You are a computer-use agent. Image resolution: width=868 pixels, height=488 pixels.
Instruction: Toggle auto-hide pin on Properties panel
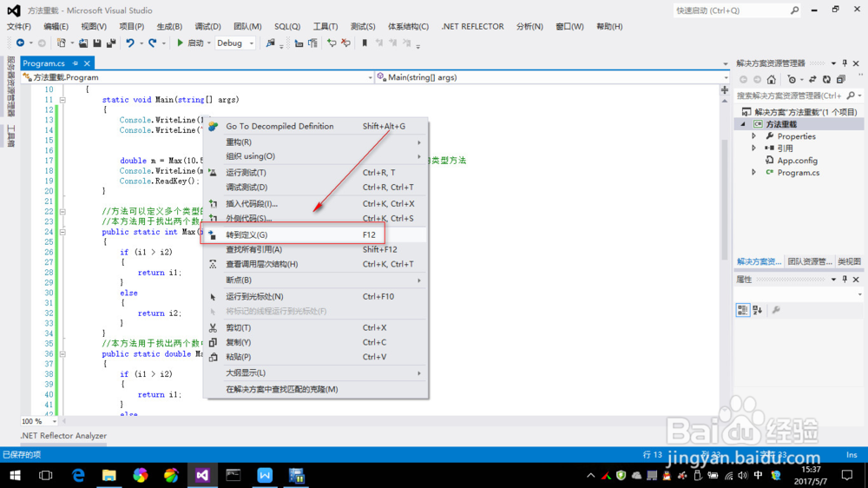845,280
